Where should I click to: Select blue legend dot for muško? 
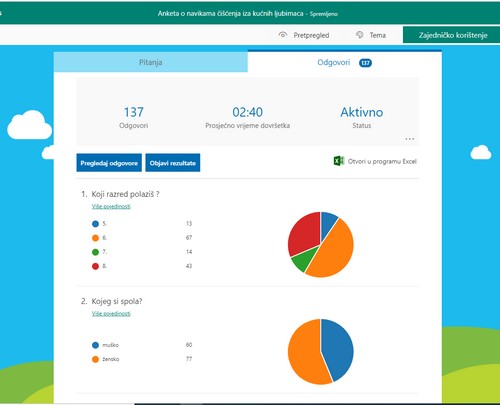click(x=95, y=345)
